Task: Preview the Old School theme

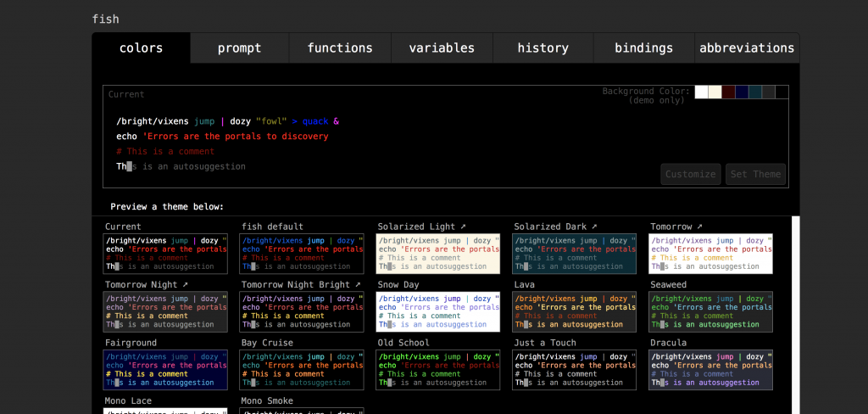Action: click(438, 369)
